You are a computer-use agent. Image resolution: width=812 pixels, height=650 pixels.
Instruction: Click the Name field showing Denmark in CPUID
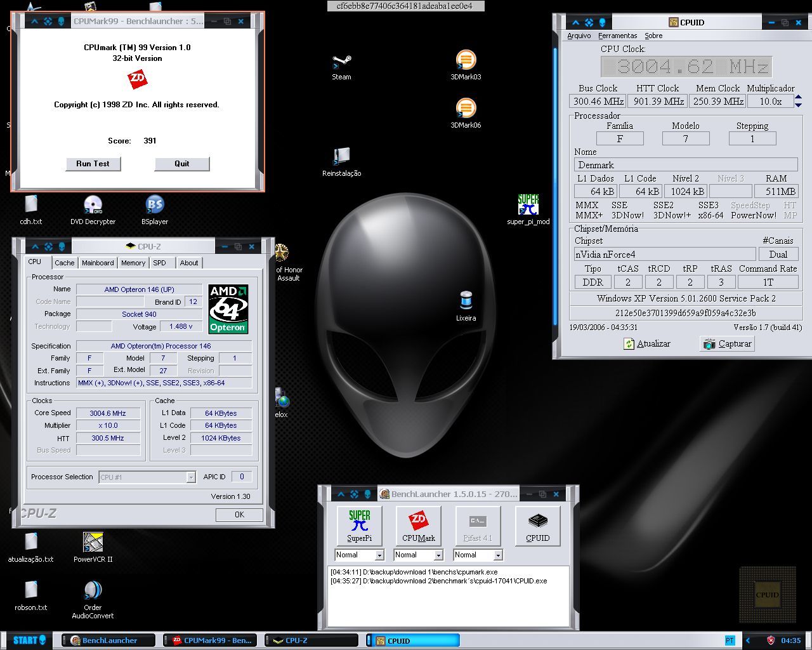[x=686, y=165]
